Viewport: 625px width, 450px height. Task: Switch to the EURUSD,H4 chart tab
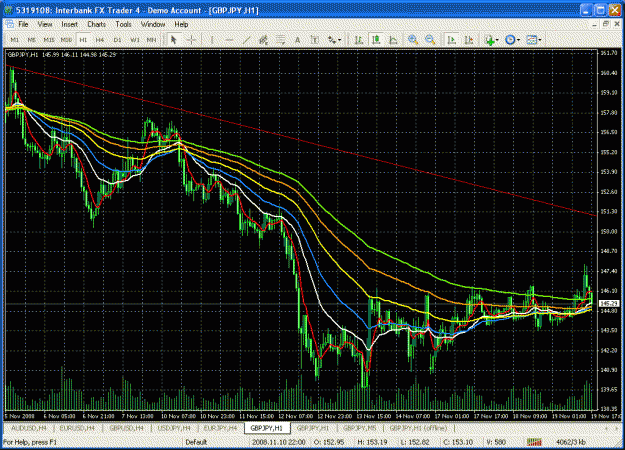point(77,428)
